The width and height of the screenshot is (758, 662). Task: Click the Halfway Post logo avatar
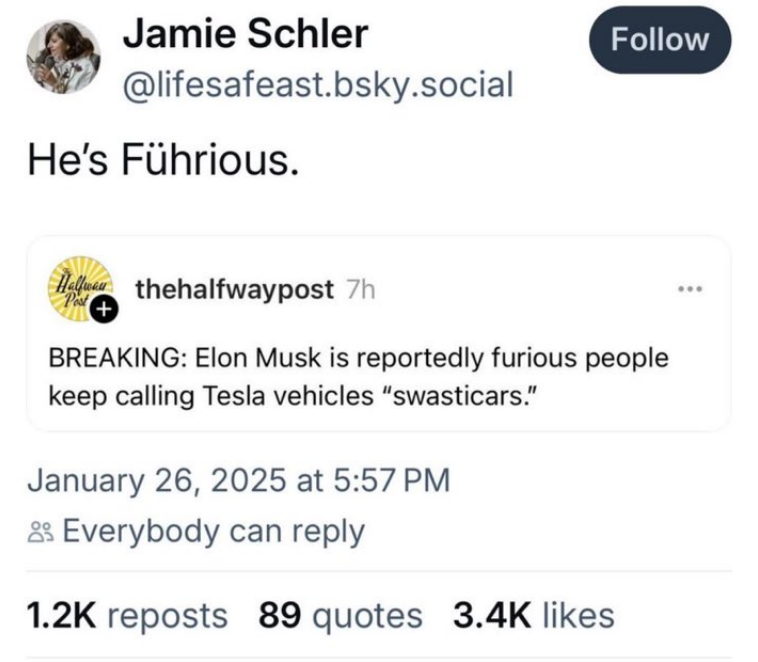click(80, 289)
